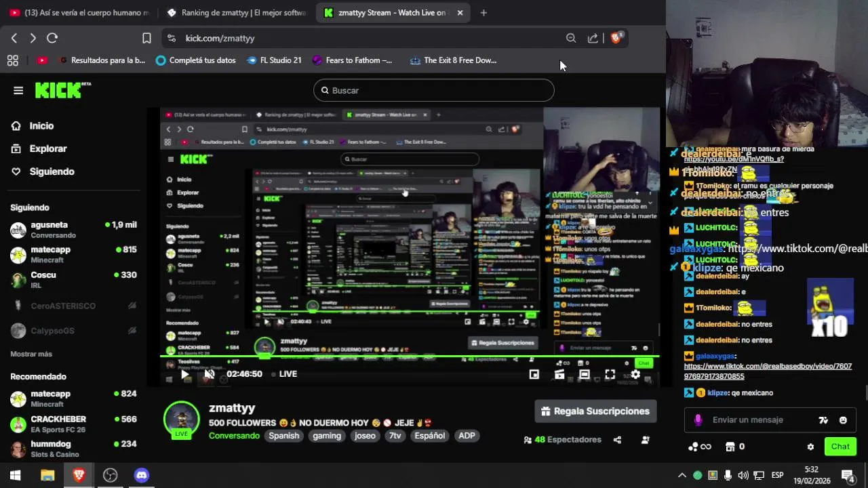Switch to Ranking de zmattyy tab
The image size is (868, 488).
click(x=236, y=12)
